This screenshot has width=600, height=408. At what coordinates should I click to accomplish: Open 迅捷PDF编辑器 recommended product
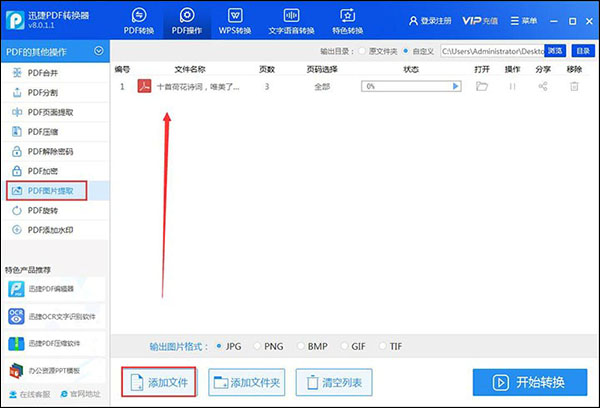pyautogui.click(x=55, y=289)
